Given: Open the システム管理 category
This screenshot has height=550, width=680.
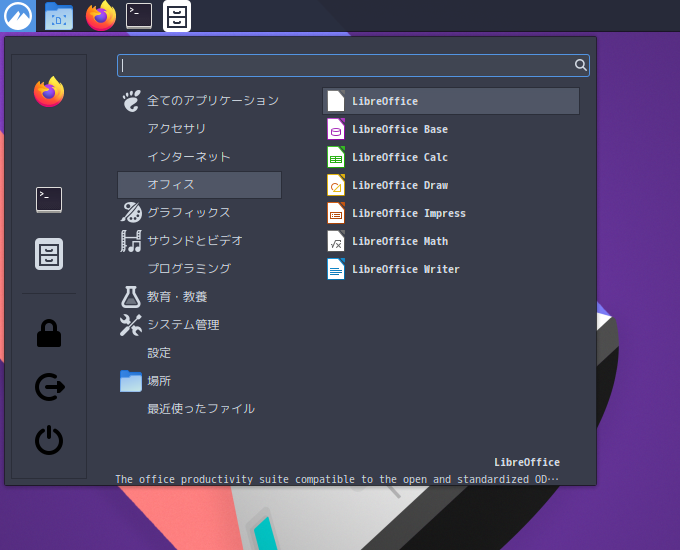Looking at the screenshot, I should (199, 325).
